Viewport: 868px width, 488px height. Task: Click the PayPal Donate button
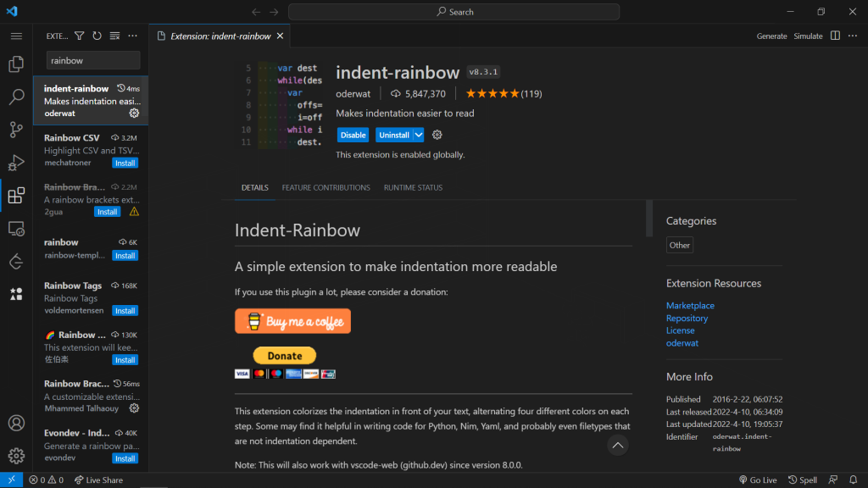pos(285,356)
